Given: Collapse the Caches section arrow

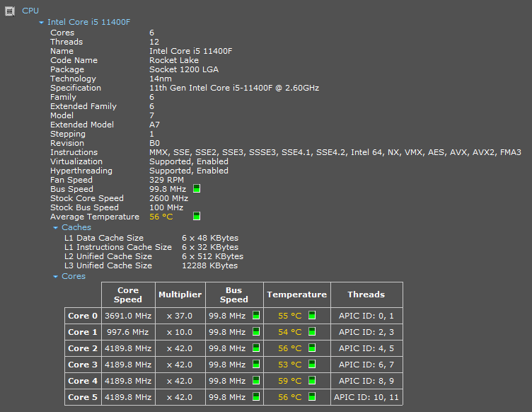Looking at the screenshot, I should 56,228.
